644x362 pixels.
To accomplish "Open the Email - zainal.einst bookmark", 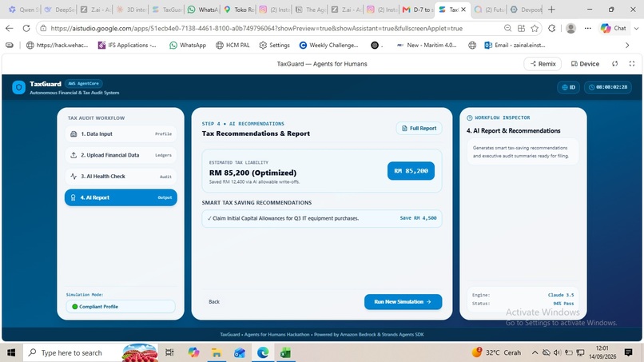I will [515, 46].
